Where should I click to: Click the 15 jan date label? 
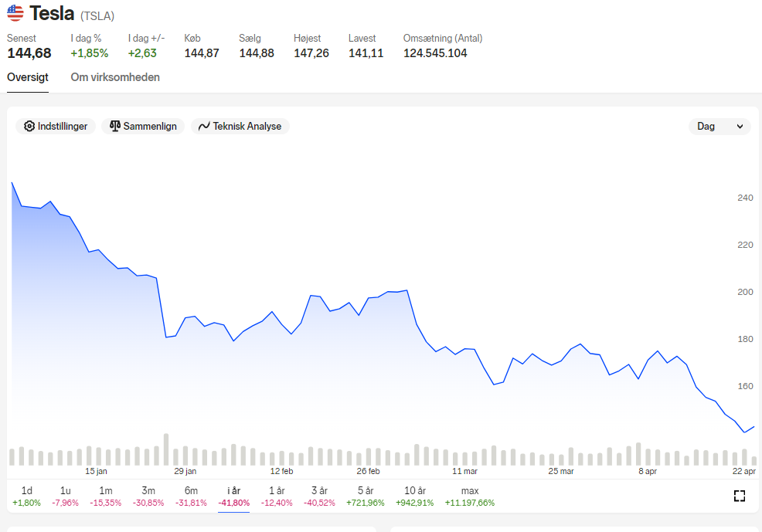pos(97,471)
